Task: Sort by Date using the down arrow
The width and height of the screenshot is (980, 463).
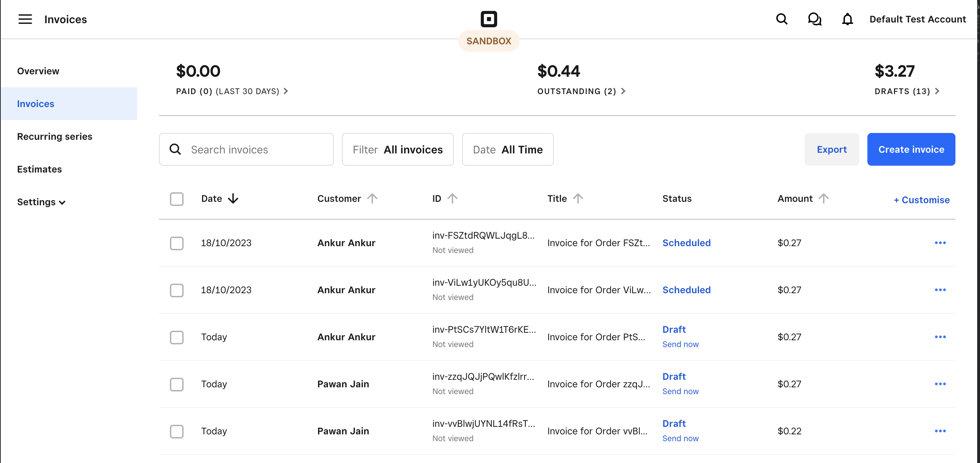Action: click(x=233, y=198)
